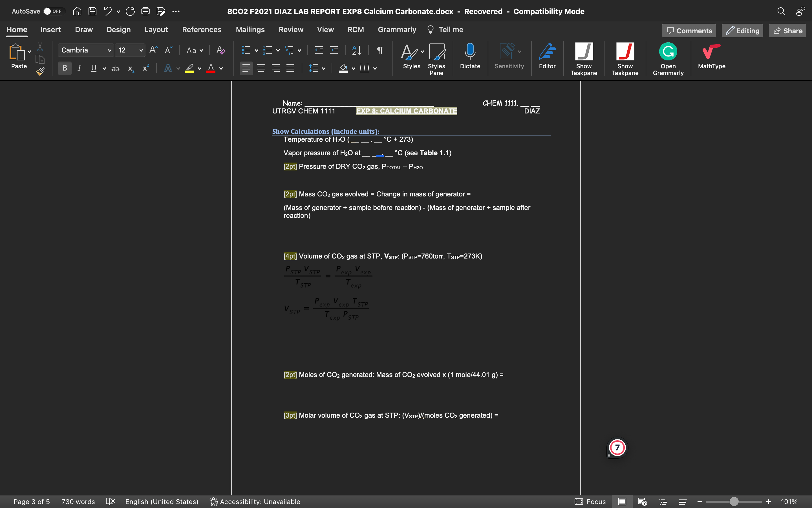
Task: Open Grammarly from the ribbon
Action: (668, 59)
